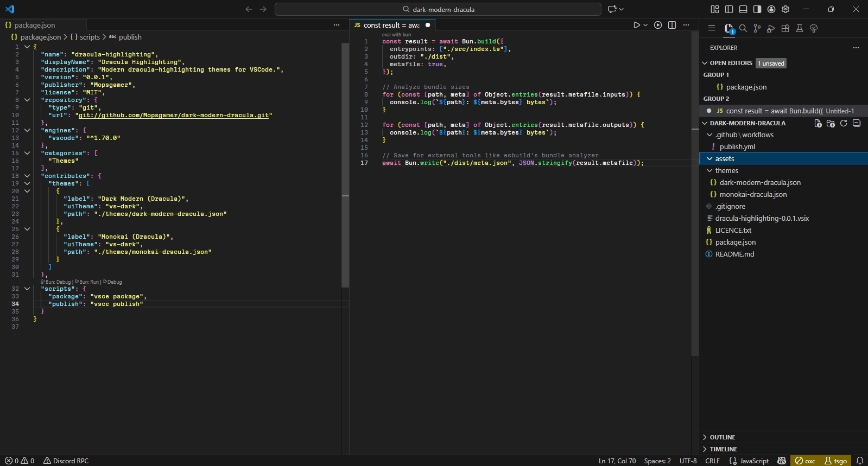Open the GitHub repository URL link
868x466 pixels.
pyautogui.click(x=174, y=115)
